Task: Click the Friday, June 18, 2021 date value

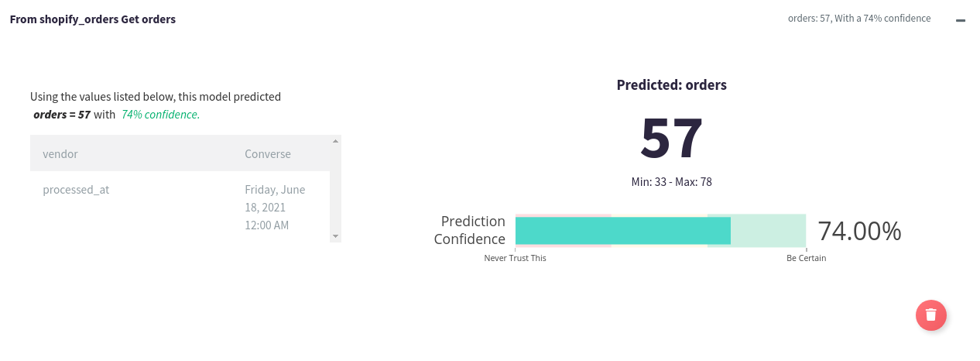Action: (275, 207)
